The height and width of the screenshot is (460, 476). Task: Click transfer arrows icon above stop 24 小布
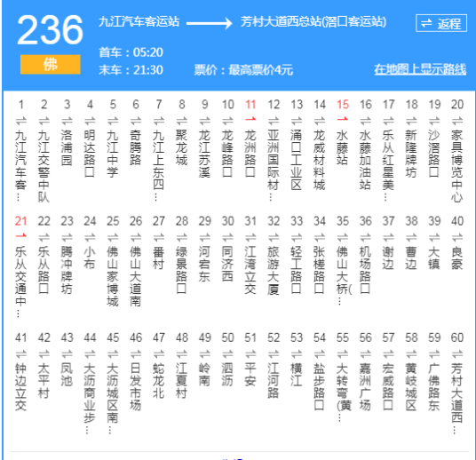coord(90,237)
